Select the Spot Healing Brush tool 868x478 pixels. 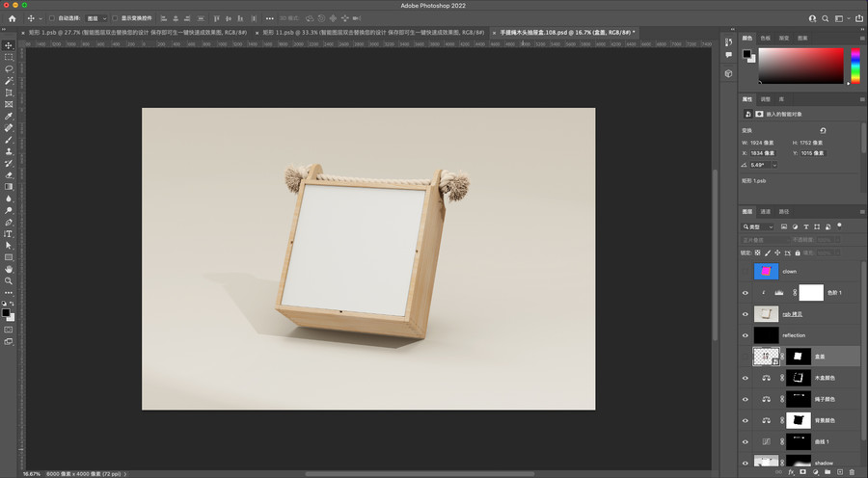click(x=9, y=128)
